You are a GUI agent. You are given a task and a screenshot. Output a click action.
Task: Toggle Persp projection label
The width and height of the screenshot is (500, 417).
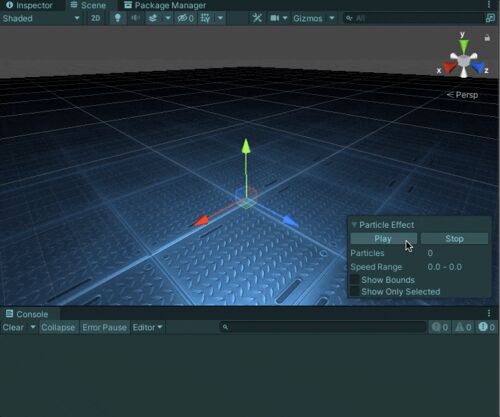pos(462,95)
